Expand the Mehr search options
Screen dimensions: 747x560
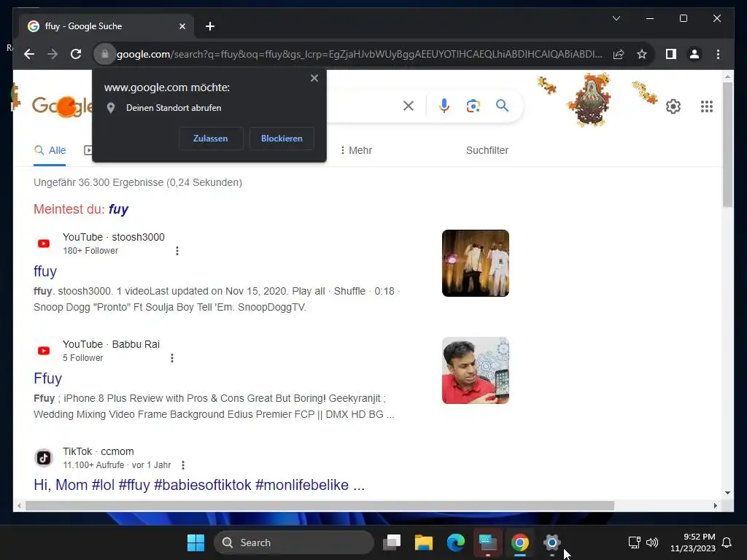point(356,150)
